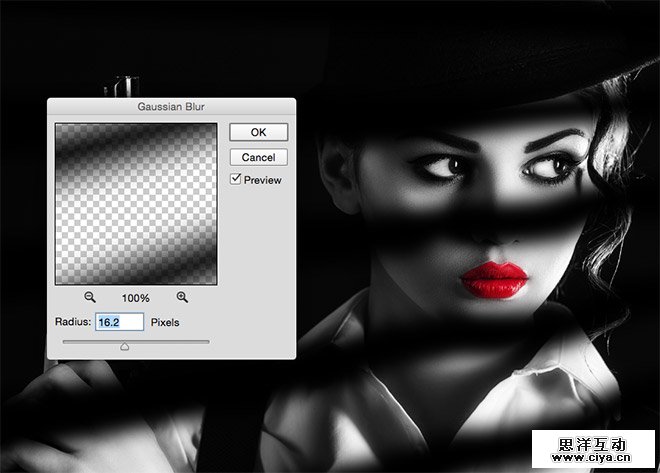Click the 思洋互动 watermark text
This screenshot has width=660, height=473.
pyautogui.click(x=593, y=442)
